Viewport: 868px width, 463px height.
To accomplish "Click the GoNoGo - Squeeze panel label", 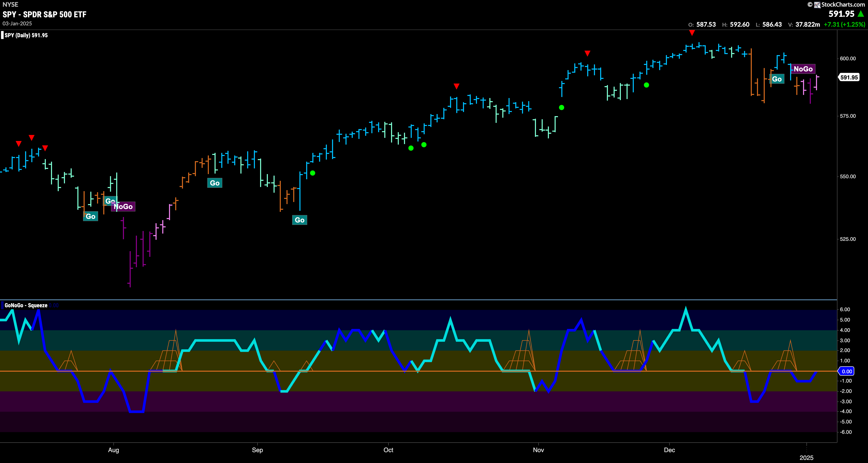I will click(x=26, y=305).
